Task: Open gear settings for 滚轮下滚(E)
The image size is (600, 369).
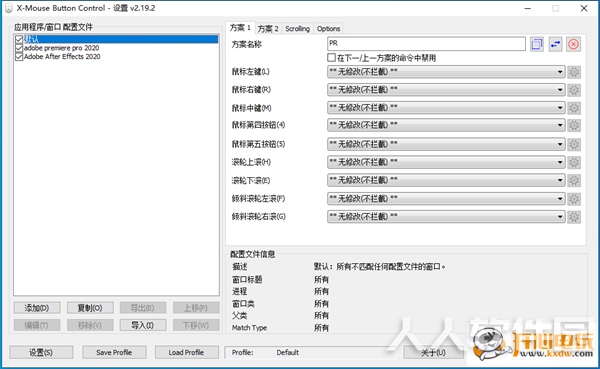Action: [574, 180]
